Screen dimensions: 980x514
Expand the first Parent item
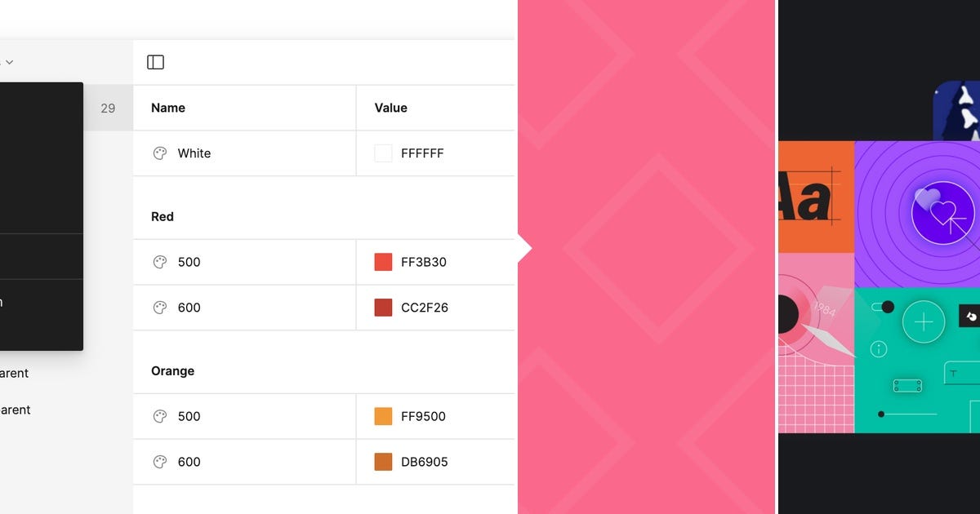point(14,373)
